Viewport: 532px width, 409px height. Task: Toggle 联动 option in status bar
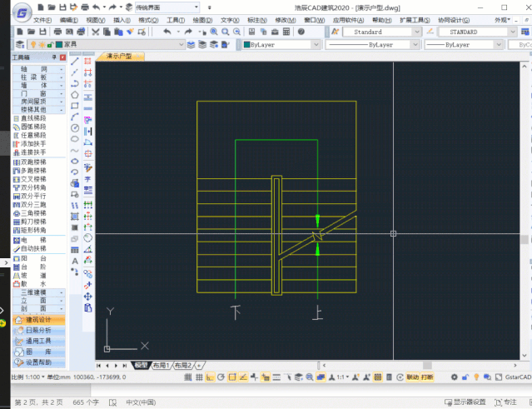coord(413,377)
